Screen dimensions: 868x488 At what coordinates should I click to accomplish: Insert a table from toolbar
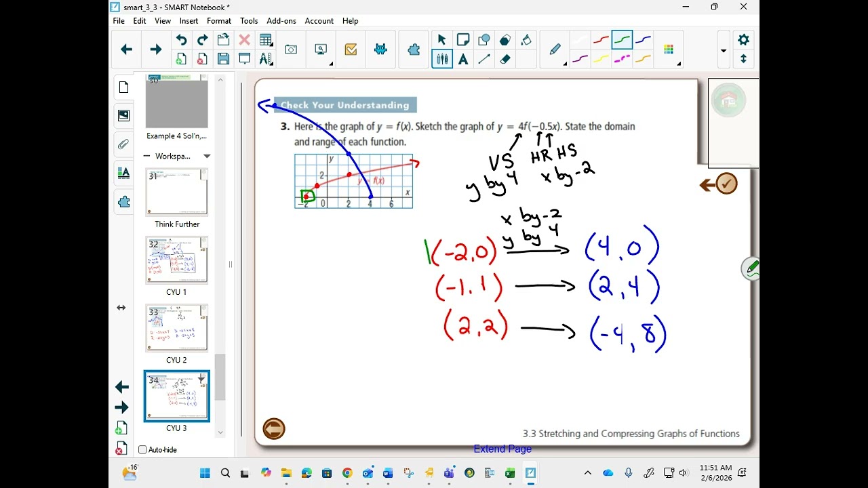pyautogui.click(x=266, y=40)
